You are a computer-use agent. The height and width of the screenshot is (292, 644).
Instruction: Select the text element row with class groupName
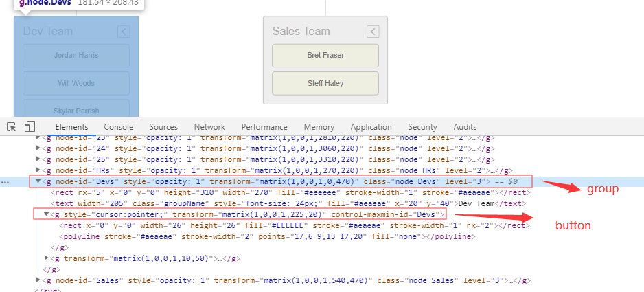(x=288, y=203)
